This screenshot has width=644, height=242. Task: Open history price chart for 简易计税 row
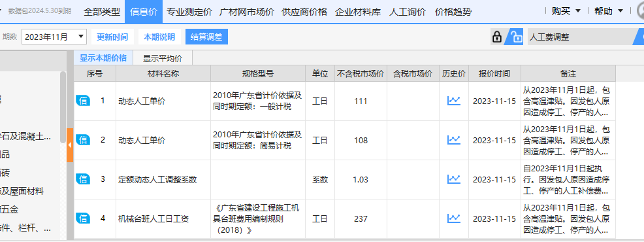point(454,140)
